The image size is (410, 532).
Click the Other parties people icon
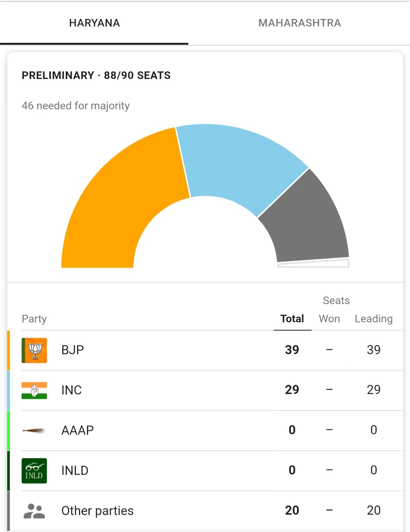click(x=34, y=511)
